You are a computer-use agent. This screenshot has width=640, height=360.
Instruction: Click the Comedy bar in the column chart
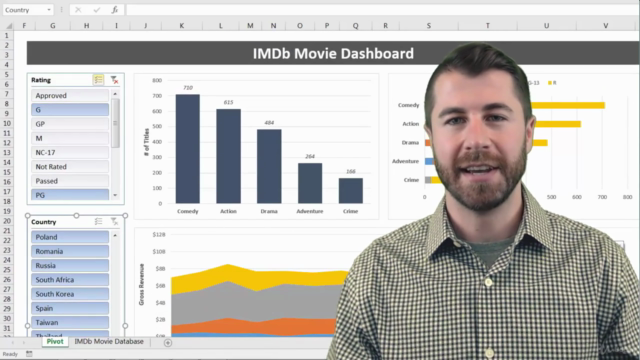coord(188,149)
